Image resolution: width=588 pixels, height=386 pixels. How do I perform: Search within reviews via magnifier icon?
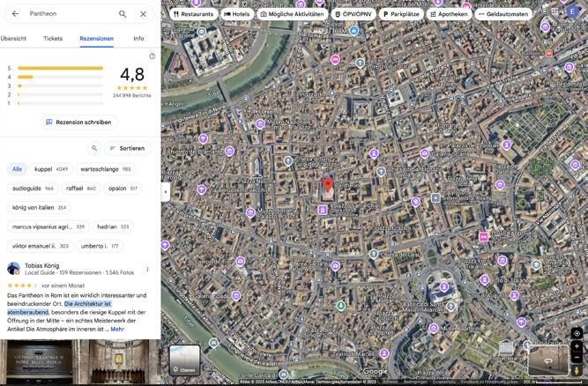[94, 148]
